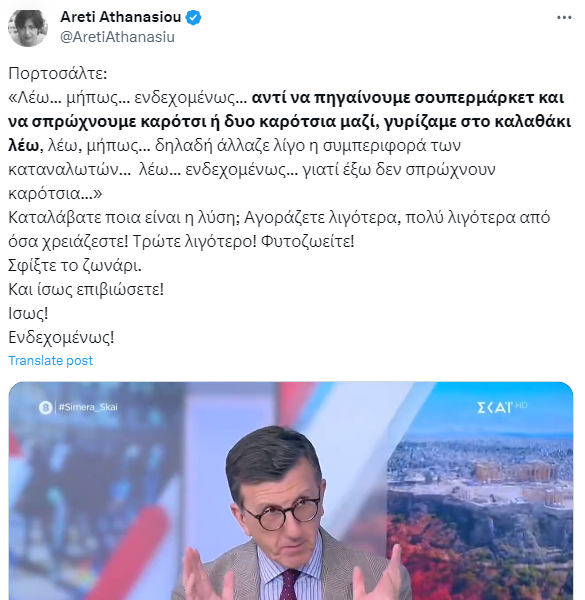Play the embedded SKAI video clip
This screenshot has height=600, width=585.
tap(291, 491)
